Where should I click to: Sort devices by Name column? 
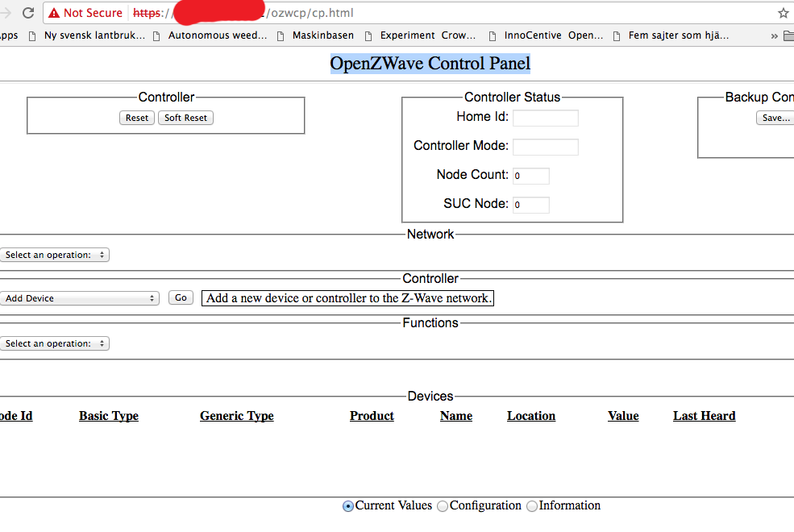coord(456,416)
